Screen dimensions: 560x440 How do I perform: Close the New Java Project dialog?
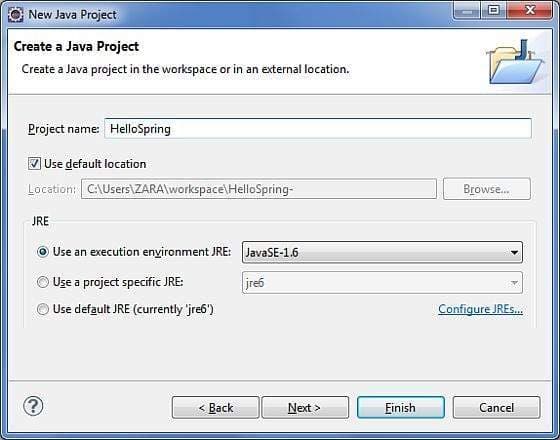(530, 11)
